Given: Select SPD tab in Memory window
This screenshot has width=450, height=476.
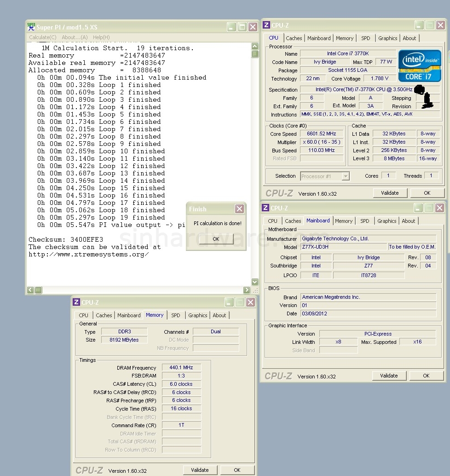Looking at the screenshot, I should pos(176,315).
